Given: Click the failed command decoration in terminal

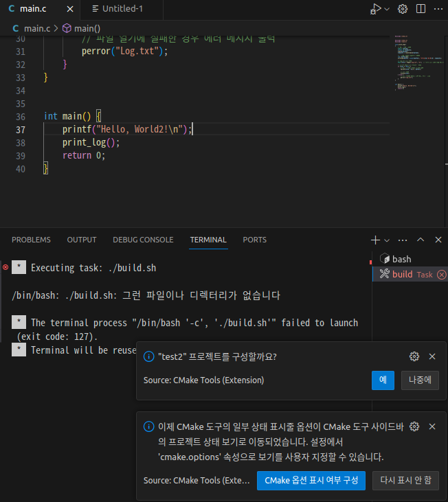Looking at the screenshot, I should pyautogui.click(x=5, y=267).
